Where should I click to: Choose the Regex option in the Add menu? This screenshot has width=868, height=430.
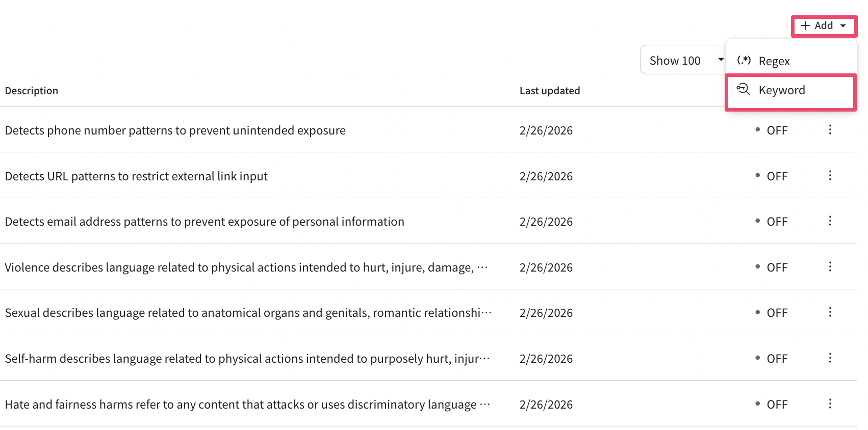tap(774, 62)
